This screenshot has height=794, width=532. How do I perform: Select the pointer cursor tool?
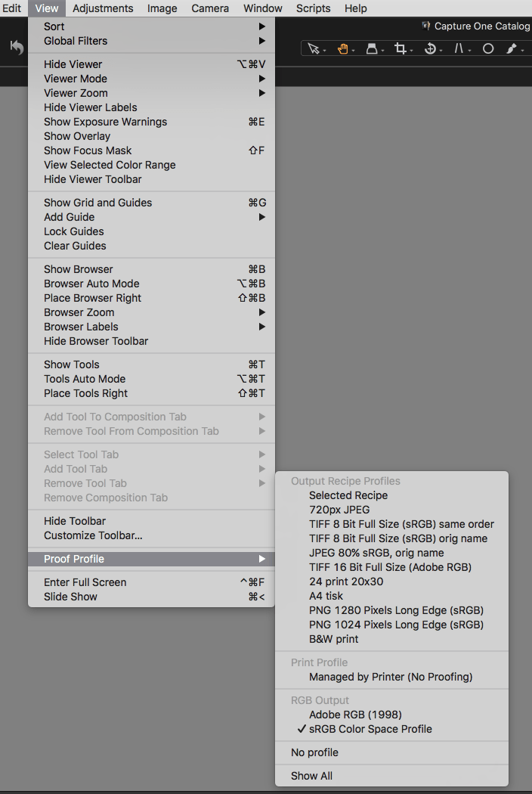pos(314,48)
